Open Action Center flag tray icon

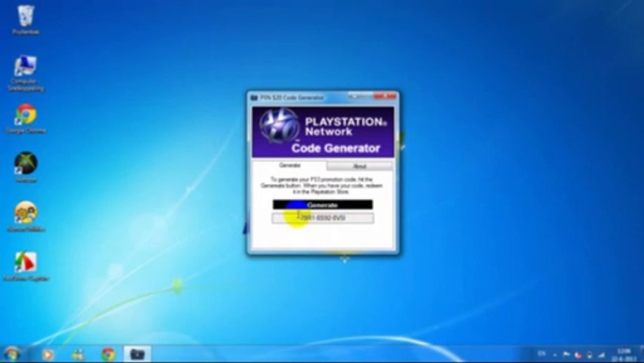point(566,355)
